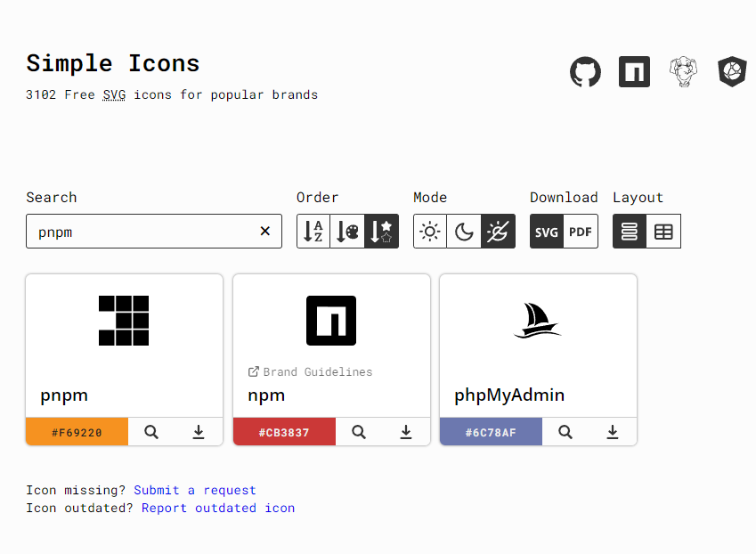Click Submit a request link
Image resolution: width=756 pixels, height=554 pixels.
195,491
